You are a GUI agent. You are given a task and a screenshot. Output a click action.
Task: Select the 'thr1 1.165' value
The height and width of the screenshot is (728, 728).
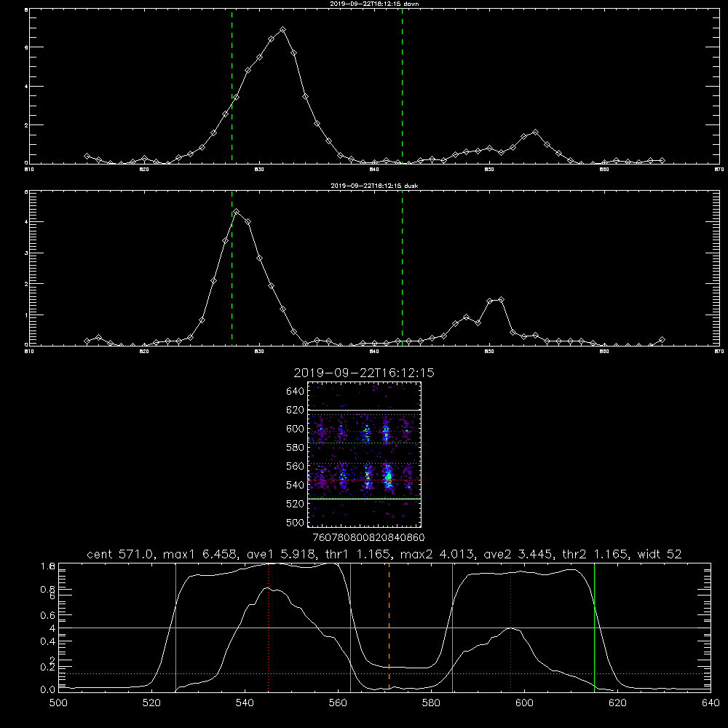pos(357,554)
